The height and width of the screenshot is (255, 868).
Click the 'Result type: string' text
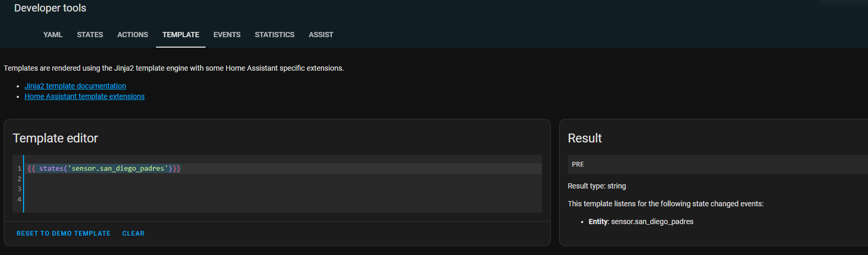tap(597, 186)
